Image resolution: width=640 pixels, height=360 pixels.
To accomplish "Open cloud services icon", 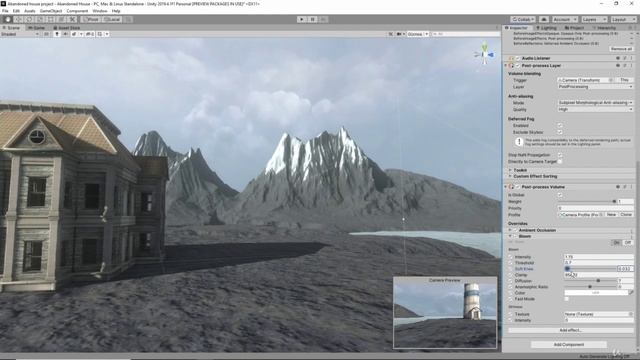I will pos(544,19).
